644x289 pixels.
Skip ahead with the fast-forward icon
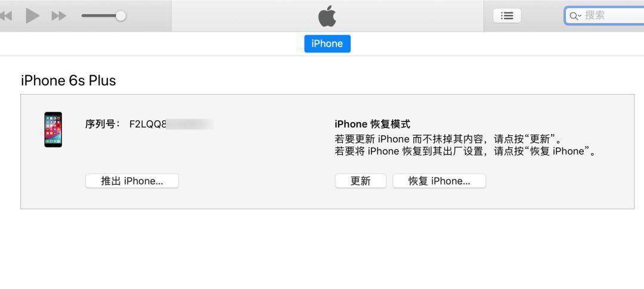click(58, 16)
